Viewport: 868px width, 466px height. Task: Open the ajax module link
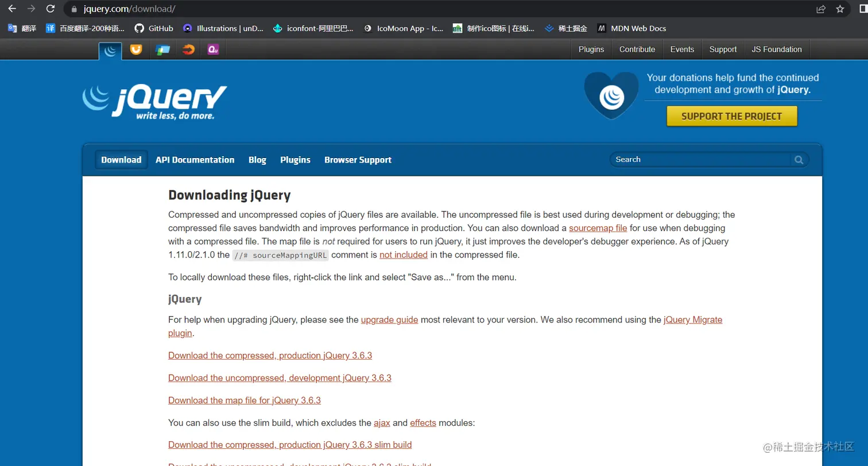[382, 423]
